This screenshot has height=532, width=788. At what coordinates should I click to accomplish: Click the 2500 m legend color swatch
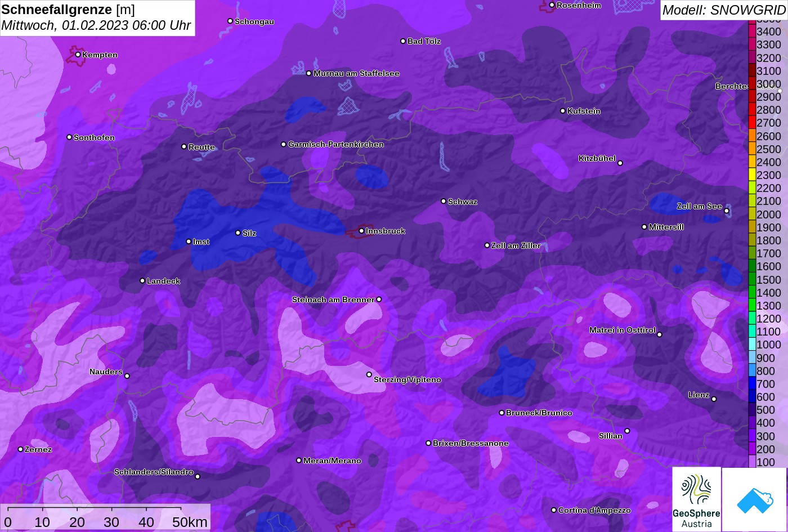pos(752,149)
